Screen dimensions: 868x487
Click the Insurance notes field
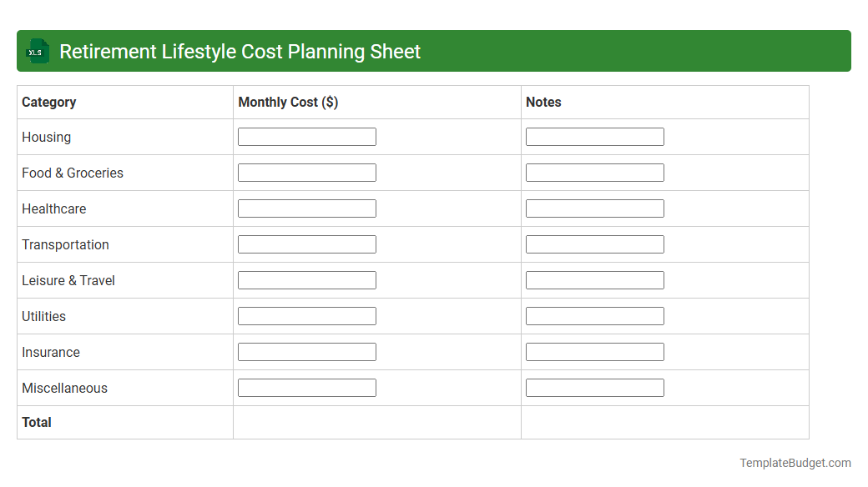click(594, 351)
